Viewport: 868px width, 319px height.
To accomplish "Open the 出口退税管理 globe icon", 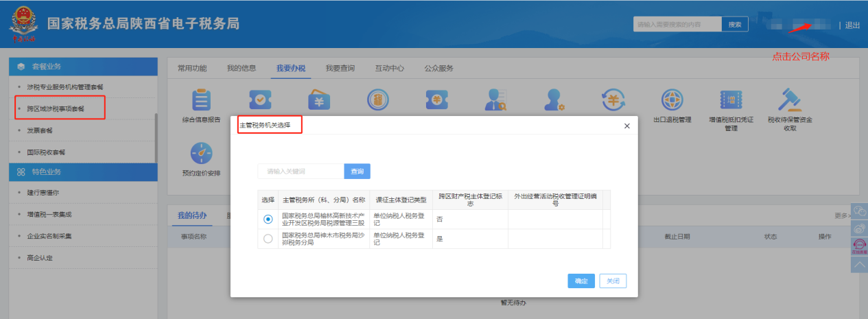I will click(x=672, y=100).
